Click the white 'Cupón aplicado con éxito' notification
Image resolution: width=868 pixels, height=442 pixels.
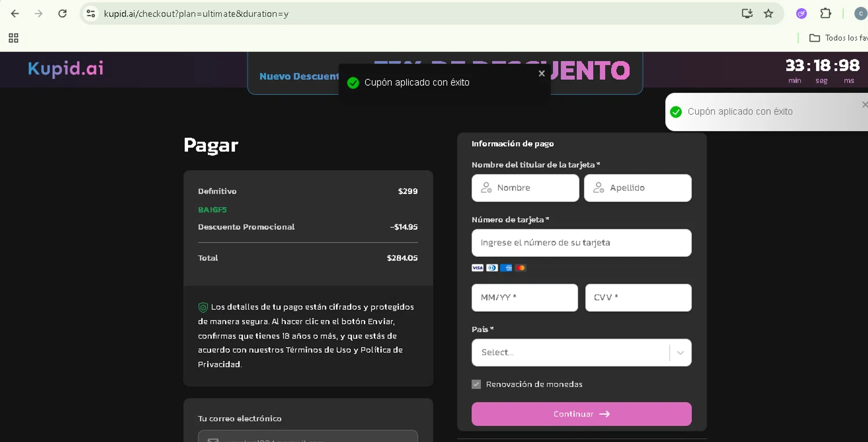click(767, 112)
